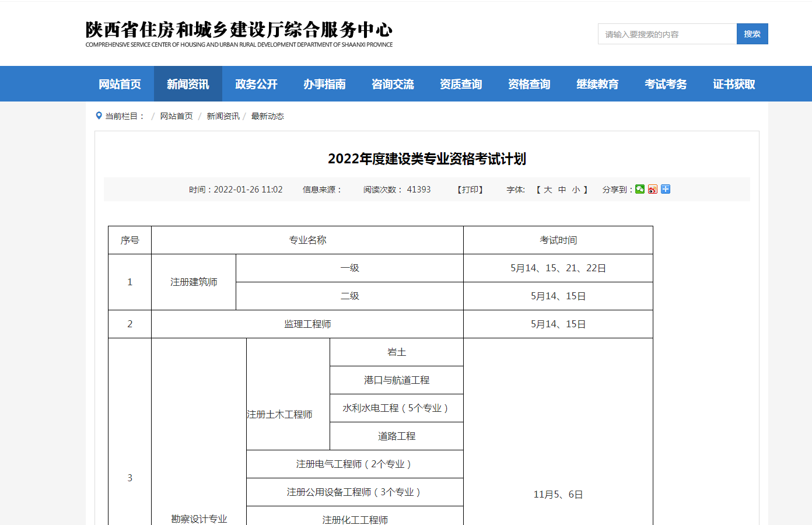Click the 二级 cell
Screen dimensions: 812x525
pos(349,296)
